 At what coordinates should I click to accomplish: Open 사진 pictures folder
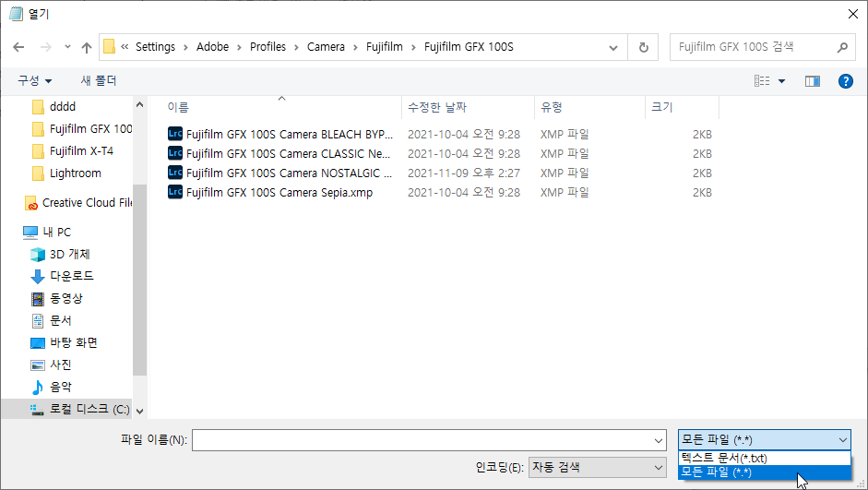coord(51,365)
